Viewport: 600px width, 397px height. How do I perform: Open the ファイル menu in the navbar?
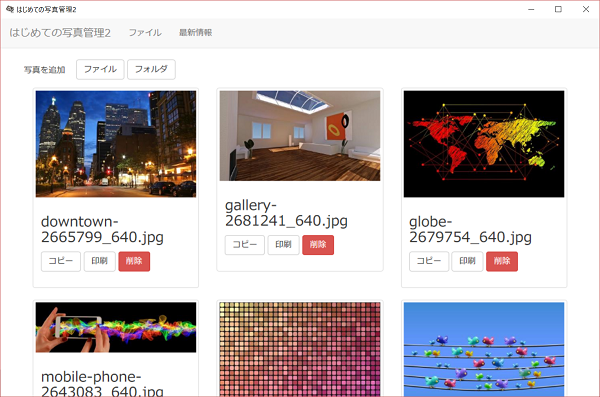[145, 33]
